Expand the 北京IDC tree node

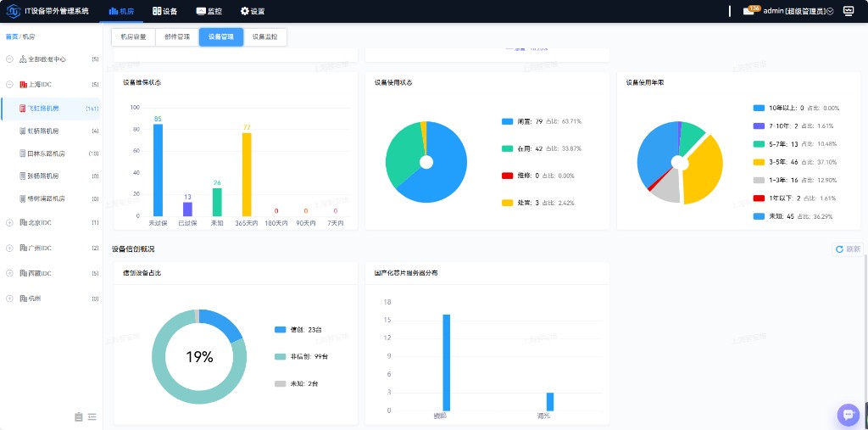pos(9,222)
